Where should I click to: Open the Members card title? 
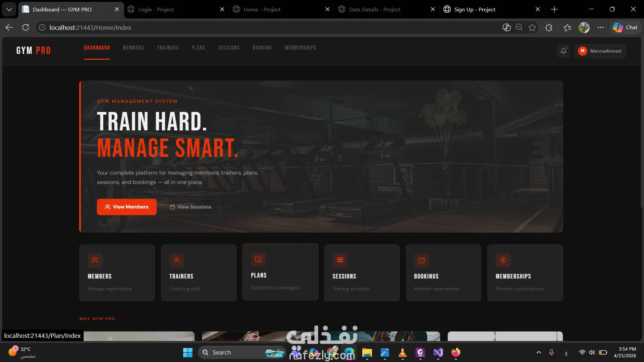click(100, 276)
